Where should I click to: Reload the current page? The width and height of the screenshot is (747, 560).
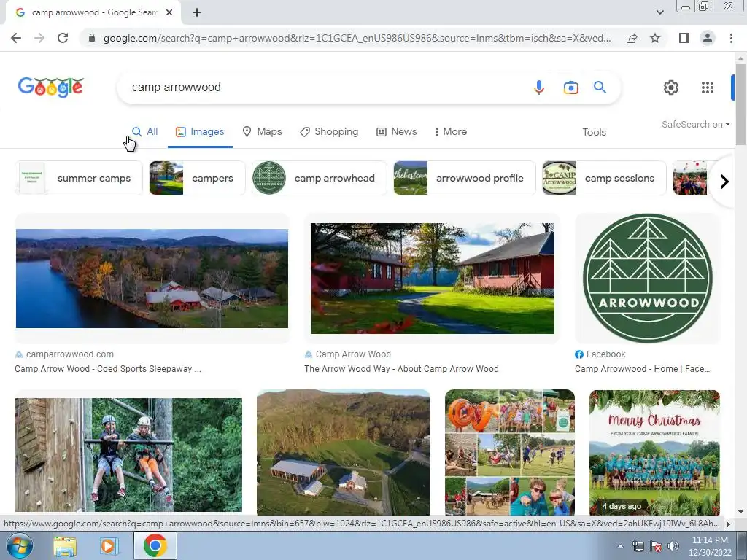[63, 38]
